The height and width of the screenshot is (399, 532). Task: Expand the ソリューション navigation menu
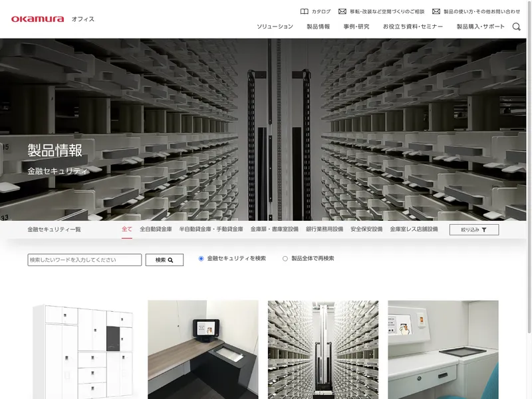[275, 27]
